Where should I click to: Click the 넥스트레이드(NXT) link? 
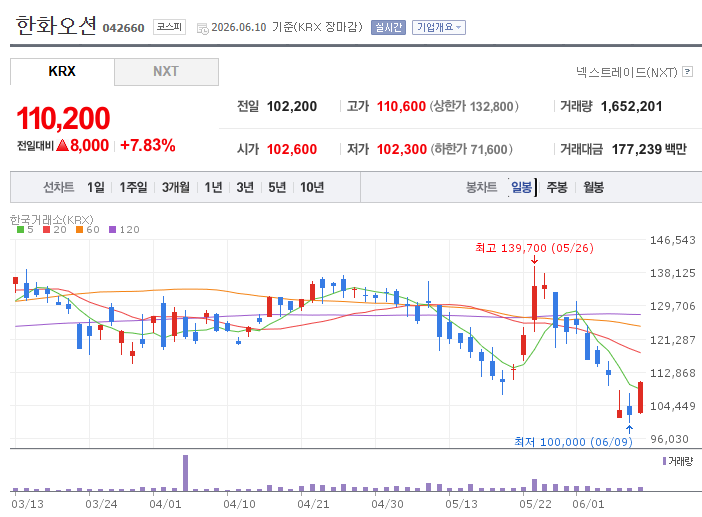(627, 72)
